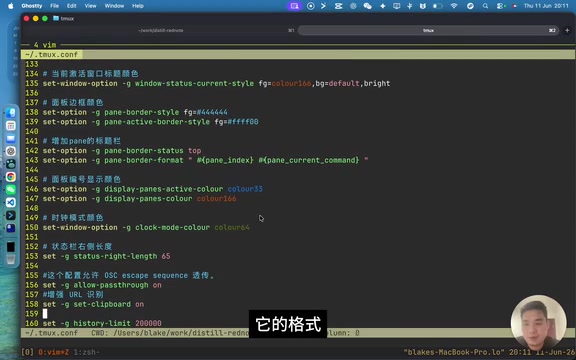Open WeChat from the Dock
576x360 pixels.
(11, 190)
